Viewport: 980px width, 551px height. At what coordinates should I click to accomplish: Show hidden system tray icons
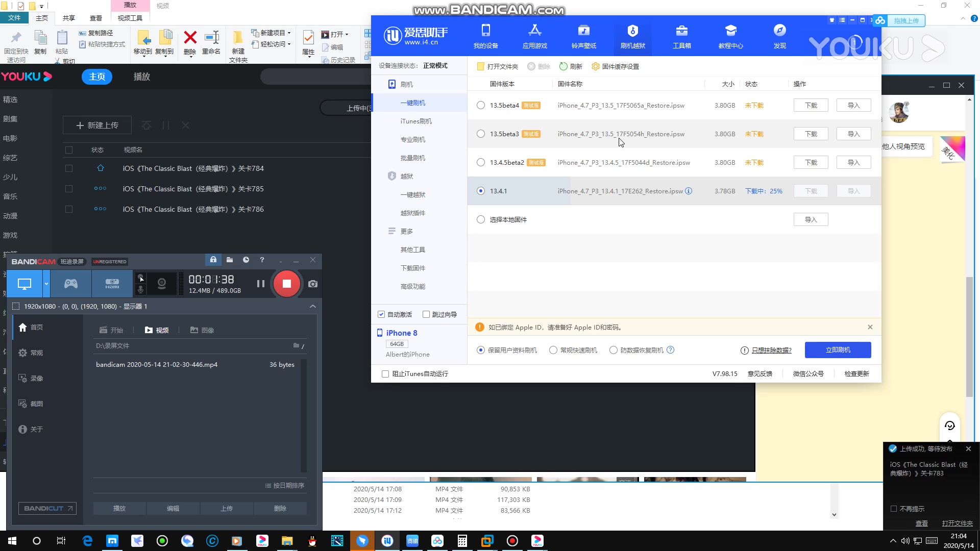tap(893, 541)
